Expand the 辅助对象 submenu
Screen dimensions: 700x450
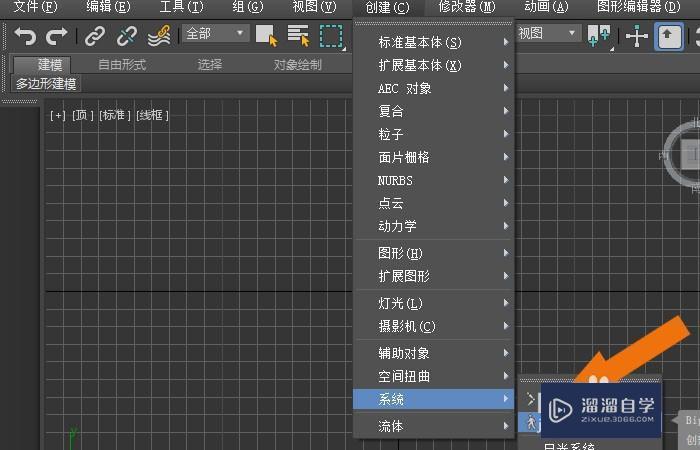click(x=434, y=353)
